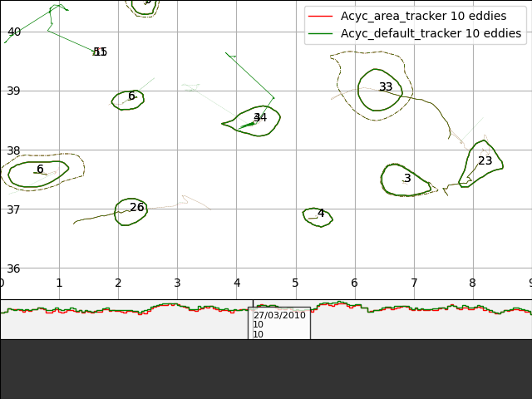The image size is (532, 399).
Task: Click the y-axis label 36
Action: click(13, 268)
